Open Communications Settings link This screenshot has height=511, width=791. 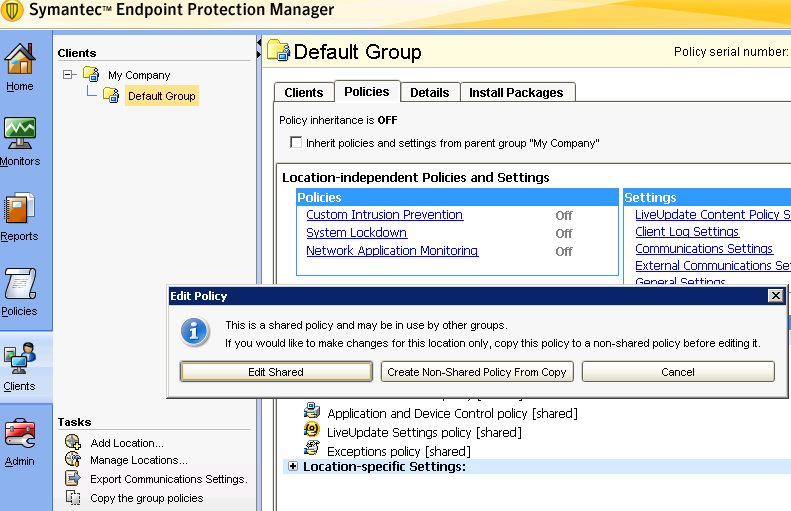pos(704,249)
